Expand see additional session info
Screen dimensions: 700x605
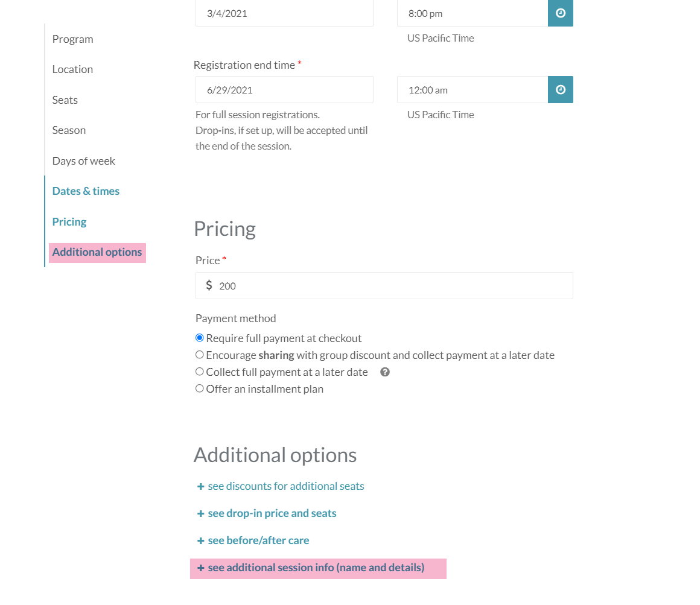[316, 568]
